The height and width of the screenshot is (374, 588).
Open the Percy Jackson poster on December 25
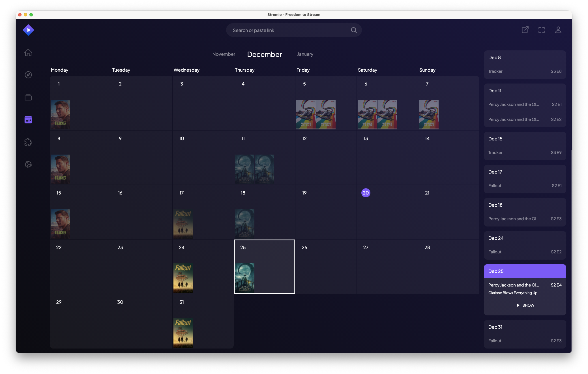(x=244, y=278)
